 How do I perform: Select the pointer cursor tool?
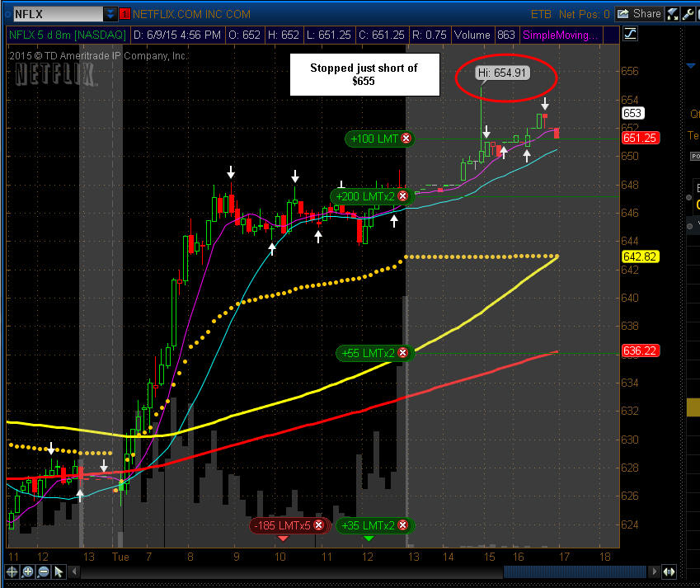(59, 572)
